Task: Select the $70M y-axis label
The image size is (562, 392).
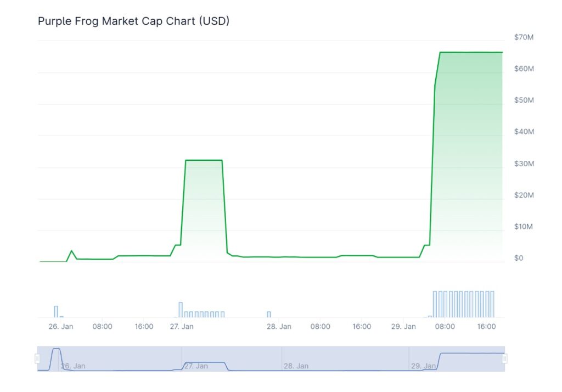Action: 524,37
